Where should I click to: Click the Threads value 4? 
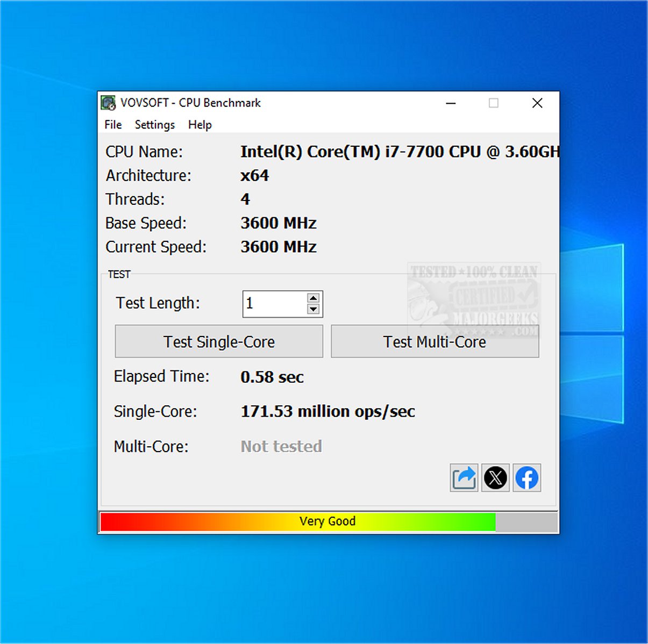pyautogui.click(x=245, y=199)
